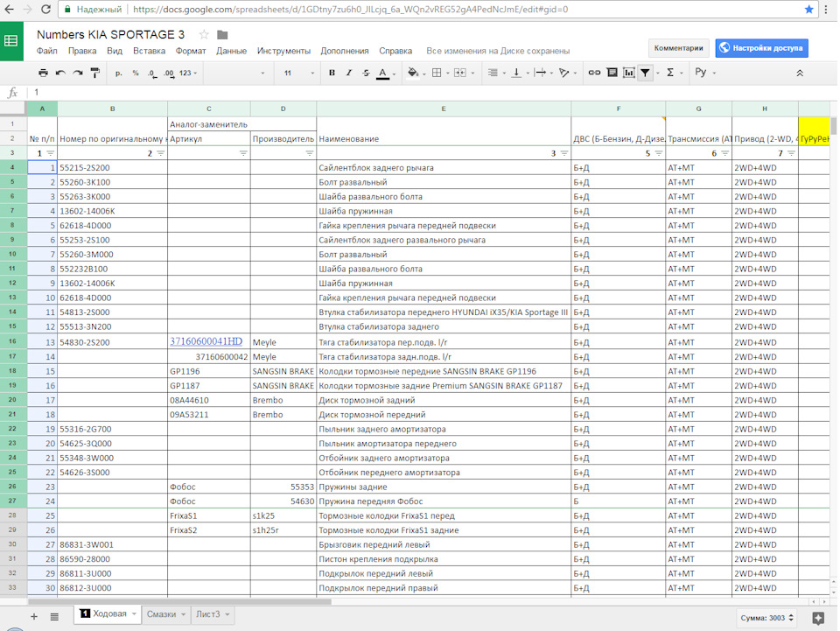Open vertical alignment options
This screenshot has height=631, width=840.
click(517, 73)
